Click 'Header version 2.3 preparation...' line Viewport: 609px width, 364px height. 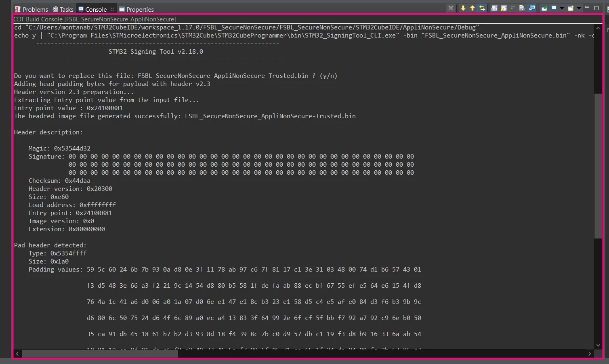(74, 92)
